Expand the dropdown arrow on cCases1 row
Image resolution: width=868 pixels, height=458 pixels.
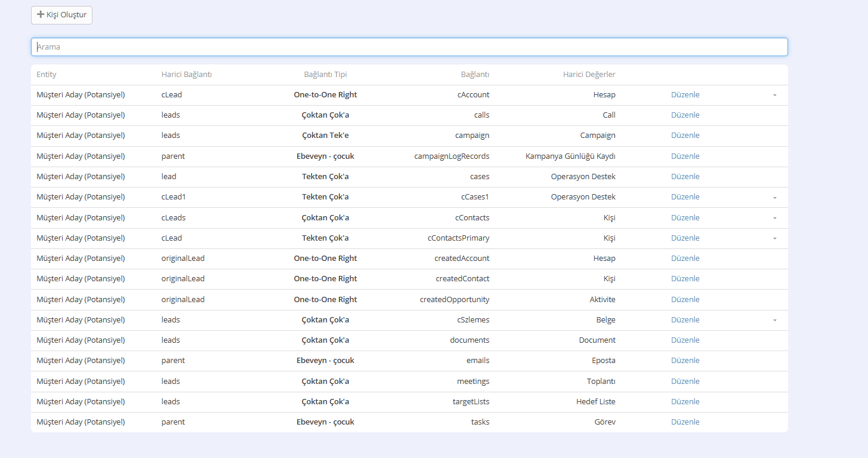[x=774, y=197]
